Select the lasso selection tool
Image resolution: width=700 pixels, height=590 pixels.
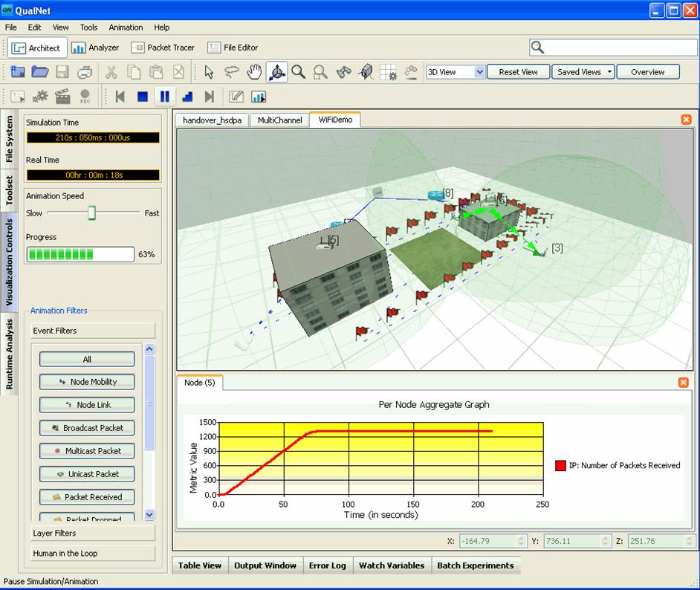point(231,72)
